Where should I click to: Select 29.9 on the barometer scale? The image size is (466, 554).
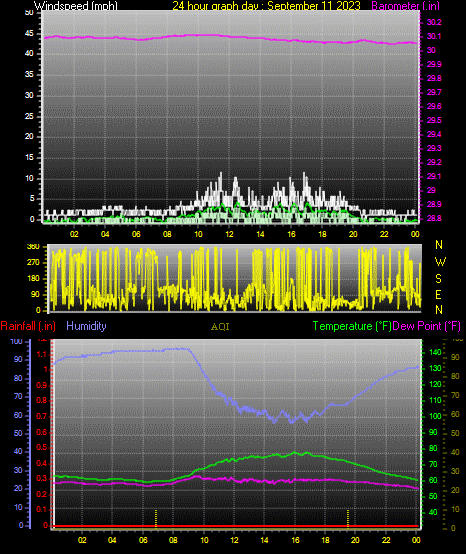point(434,64)
